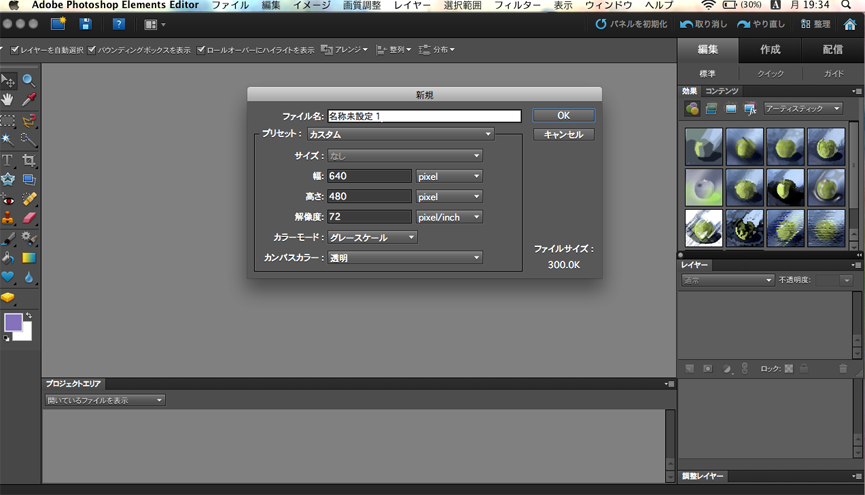Expand the プリセット カスタム dropdown
Image resolution: width=865 pixels, height=495 pixels.
400,134
